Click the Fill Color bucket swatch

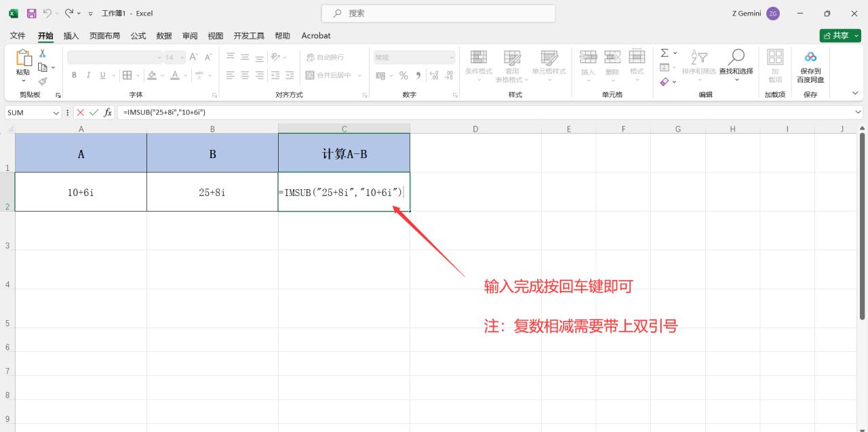click(x=152, y=75)
